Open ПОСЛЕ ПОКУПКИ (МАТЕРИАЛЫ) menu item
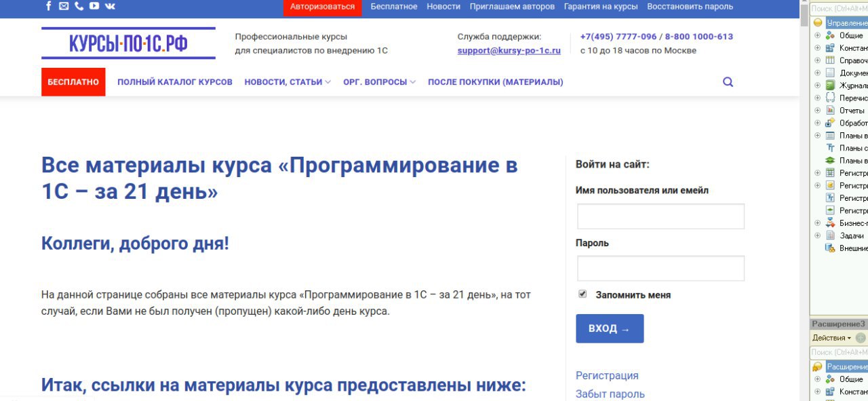 point(496,82)
